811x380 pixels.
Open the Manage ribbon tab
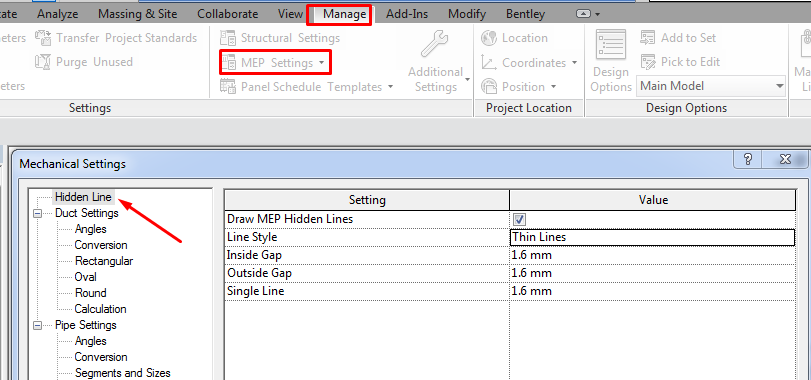tap(344, 14)
